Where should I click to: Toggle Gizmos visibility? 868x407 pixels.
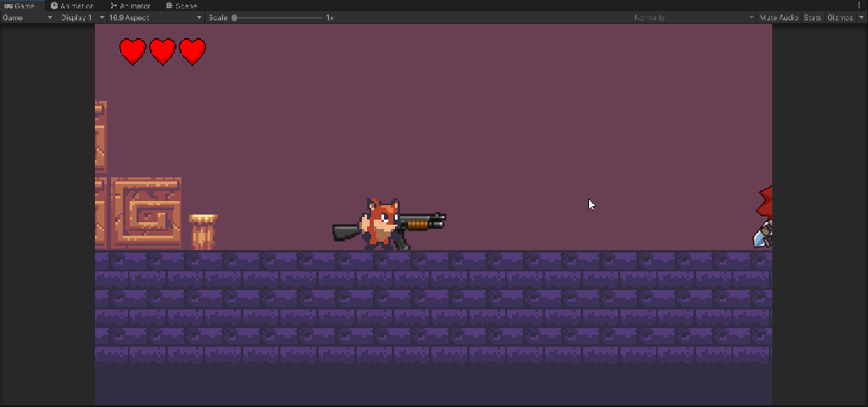coord(839,18)
